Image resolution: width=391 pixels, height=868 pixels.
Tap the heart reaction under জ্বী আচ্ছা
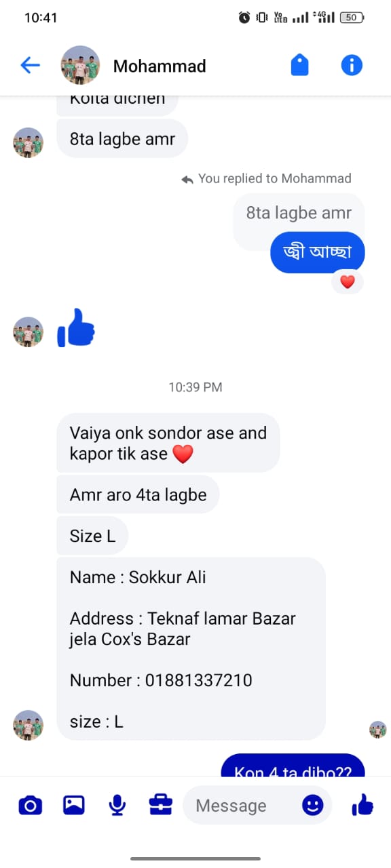click(x=348, y=281)
